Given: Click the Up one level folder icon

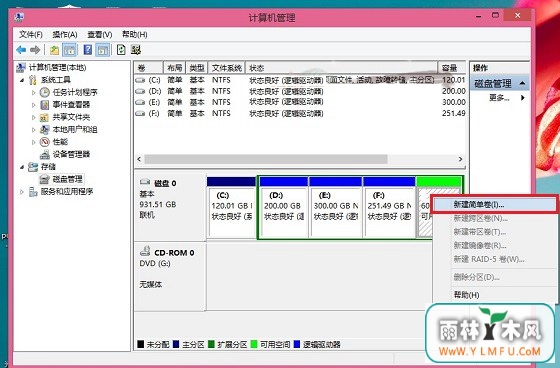Looking at the screenshot, I should (54, 50).
